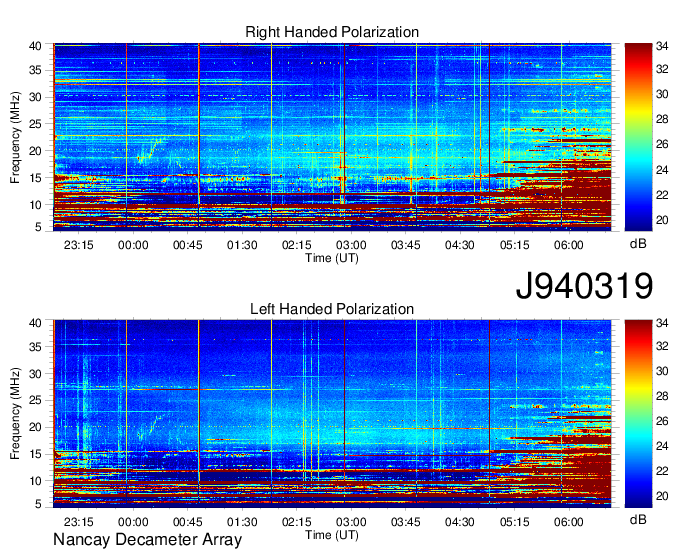The height and width of the screenshot is (552, 680).
Task: Click "05:15" time tick of Left Handed plot
Action: pyautogui.click(x=514, y=522)
